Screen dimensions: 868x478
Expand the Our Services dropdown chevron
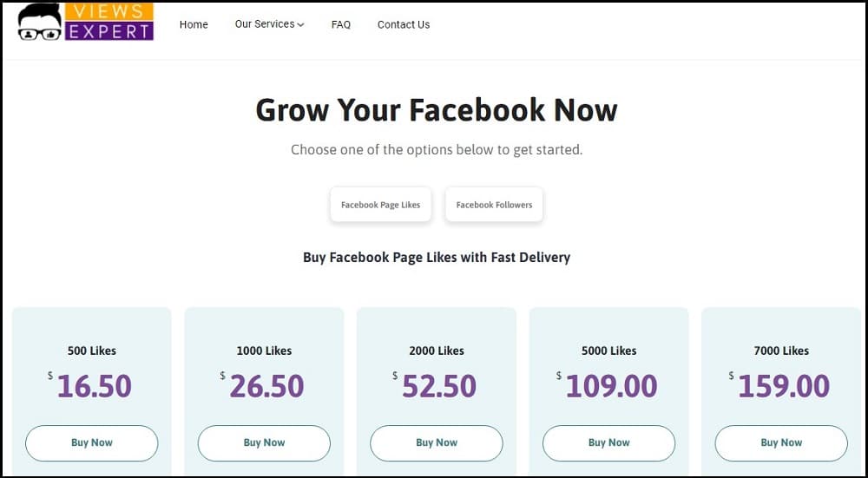[x=300, y=25]
